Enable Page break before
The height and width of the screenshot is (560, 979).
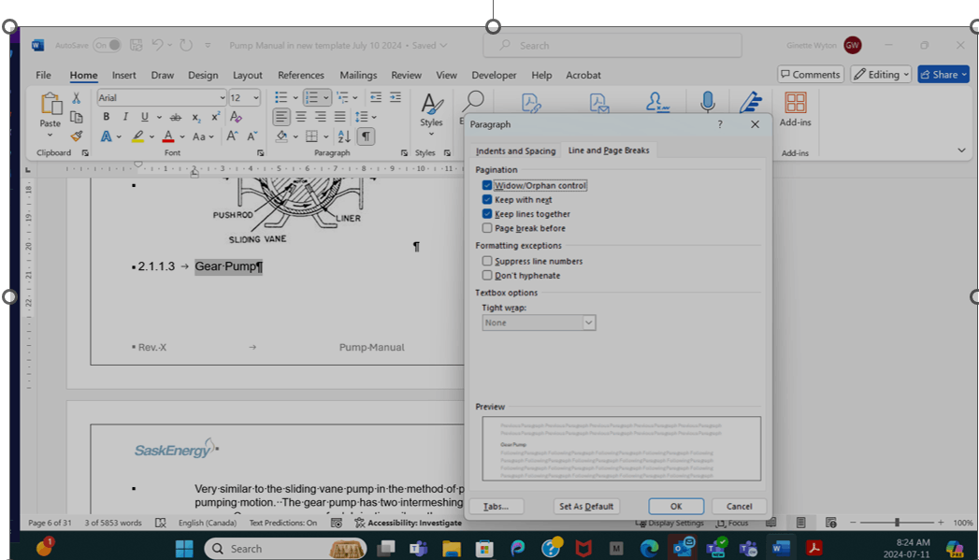[487, 227]
